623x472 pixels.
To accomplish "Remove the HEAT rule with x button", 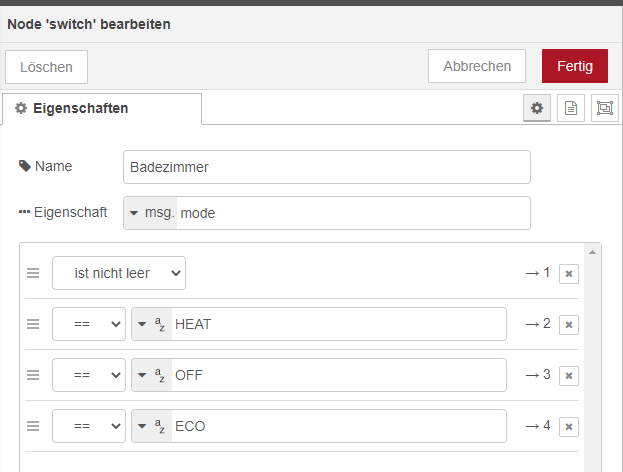I will point(569,324).
